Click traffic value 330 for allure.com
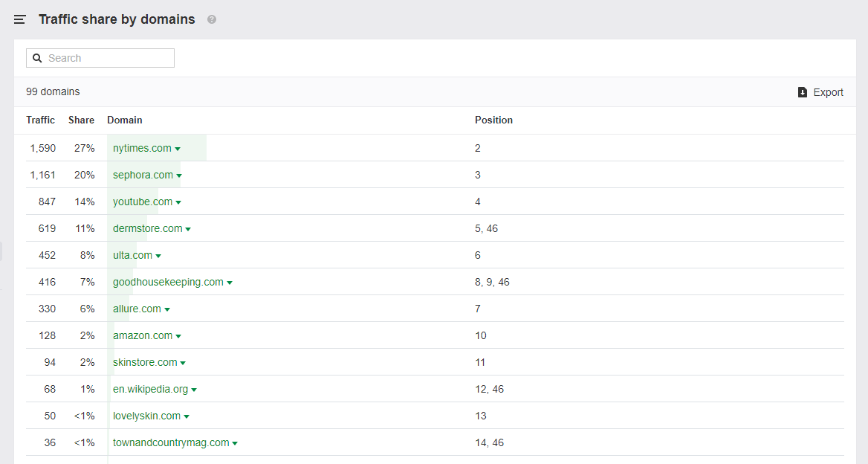Screen dimensions: 868x464 47,309
